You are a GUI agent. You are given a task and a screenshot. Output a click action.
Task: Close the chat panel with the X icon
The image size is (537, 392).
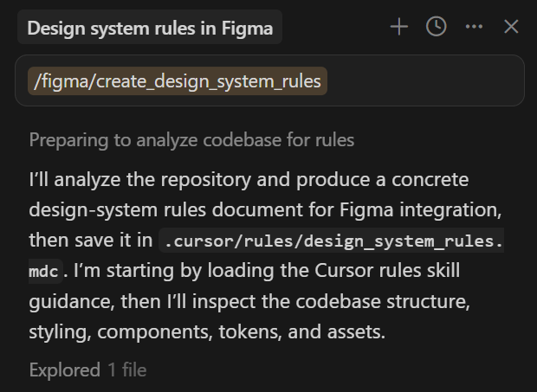click(511, 27)
